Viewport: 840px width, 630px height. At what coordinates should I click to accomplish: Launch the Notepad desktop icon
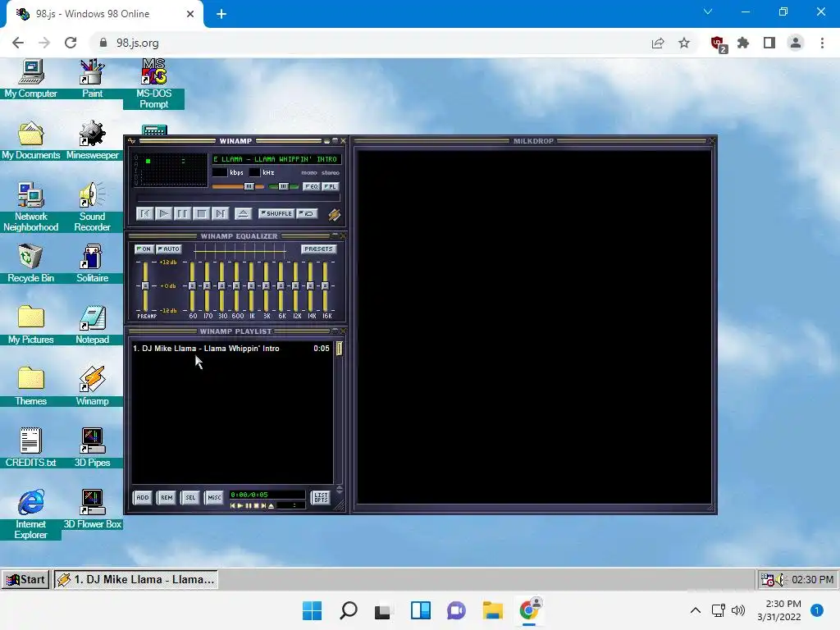point(92,325)
